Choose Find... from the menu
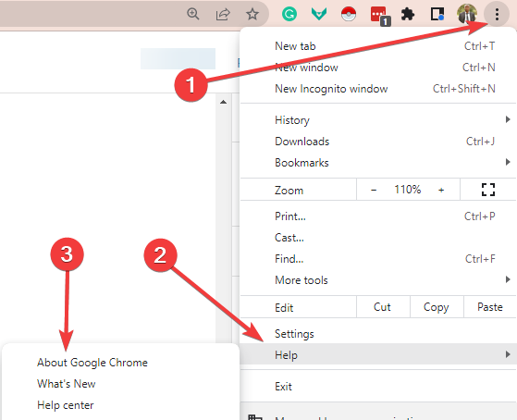Screen dimensions: 517x420 [x=378, y=259]
